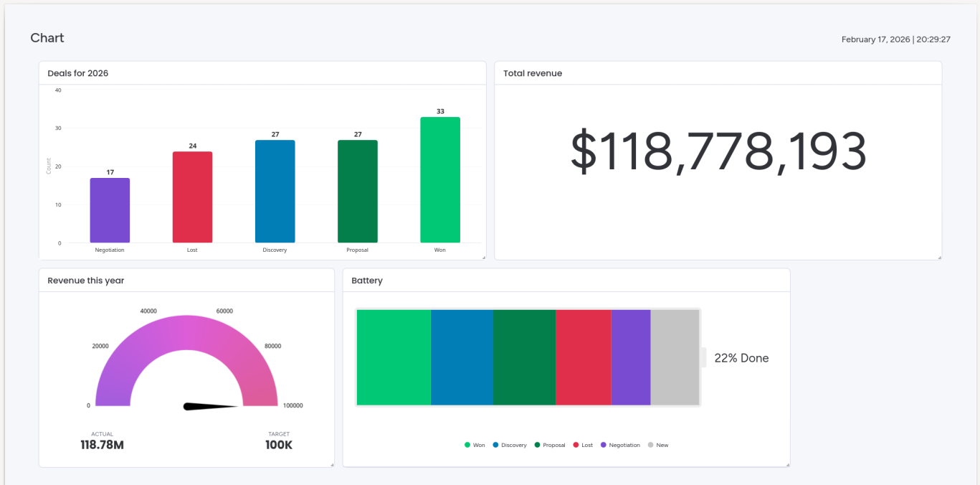
Task: Click the dark green Proposal legend dot
Action: click(537, 445)
